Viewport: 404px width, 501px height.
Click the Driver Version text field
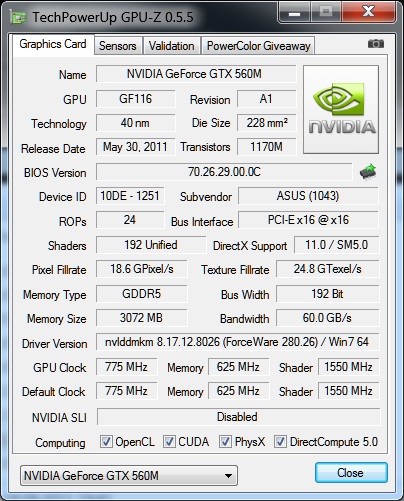click(x=237, y=342)
